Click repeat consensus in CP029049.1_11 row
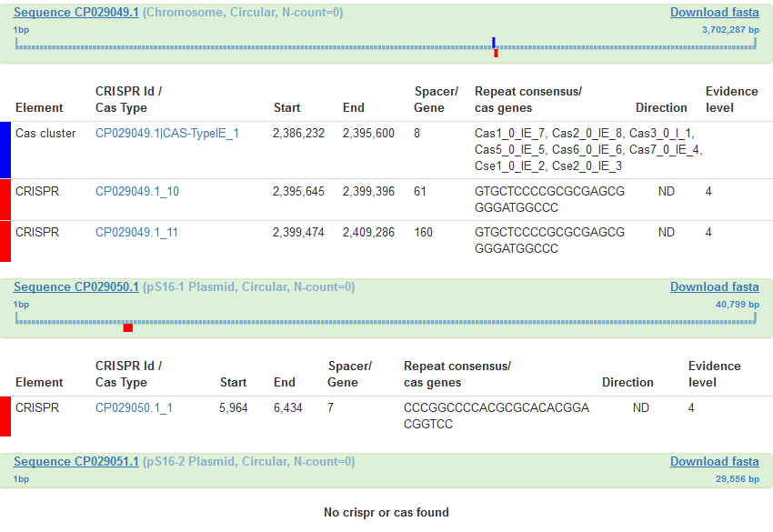This screenshot has width=773, height=532. point(549,240)
